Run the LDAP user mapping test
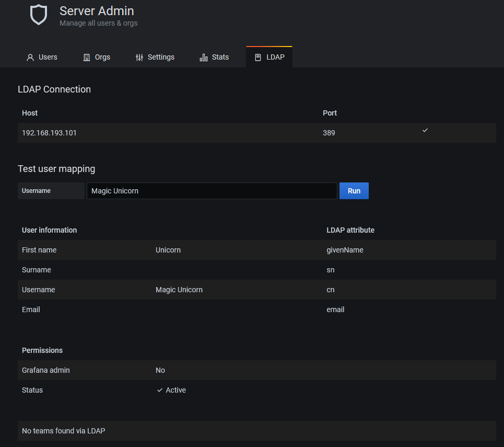Image resolution: width=504 pixels, height=447 pixels. click(354, 191)
